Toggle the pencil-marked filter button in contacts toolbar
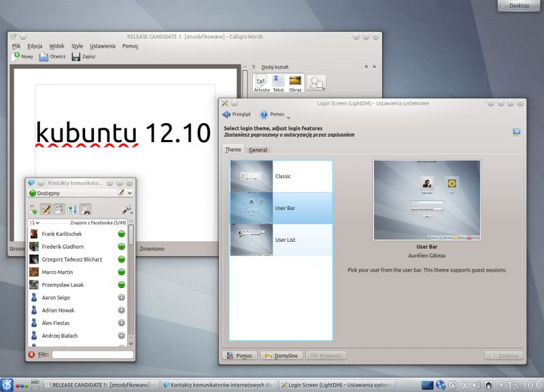Screen dimensions: 544x392 [46, 209]
